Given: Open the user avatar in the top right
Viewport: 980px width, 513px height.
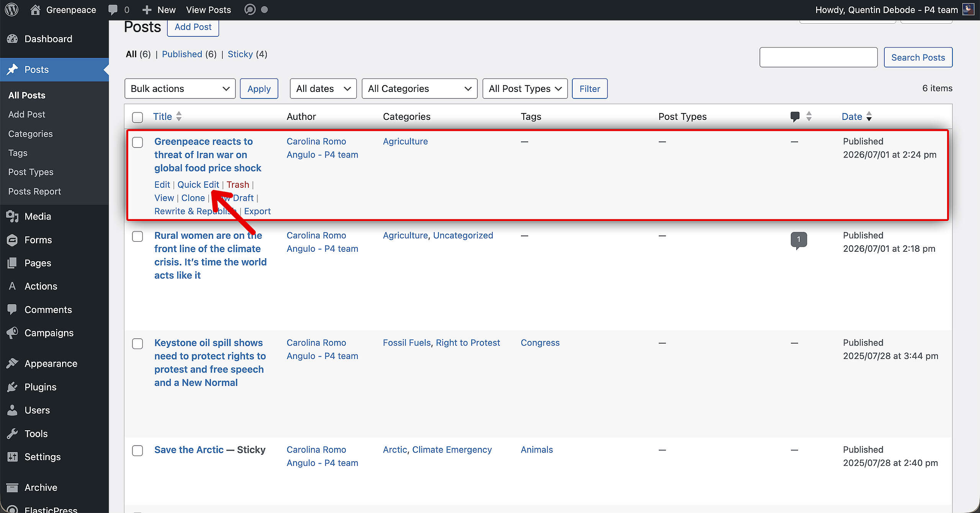Looking at the screenshot, I should click(968, 9).
